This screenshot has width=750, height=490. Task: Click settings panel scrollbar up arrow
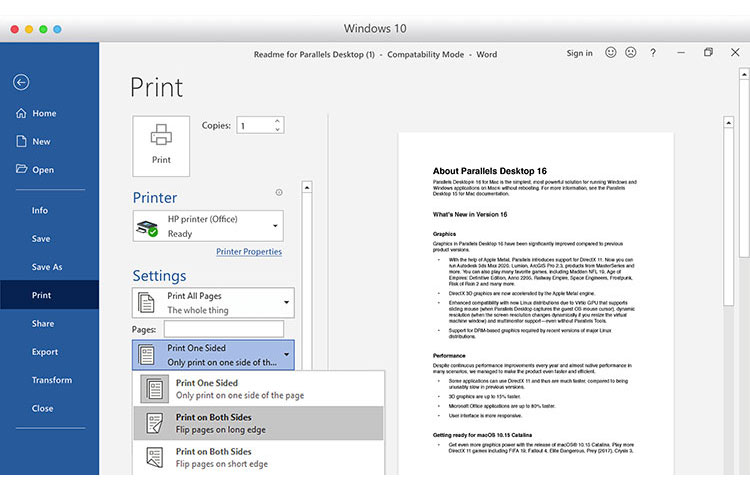(307, 187)
